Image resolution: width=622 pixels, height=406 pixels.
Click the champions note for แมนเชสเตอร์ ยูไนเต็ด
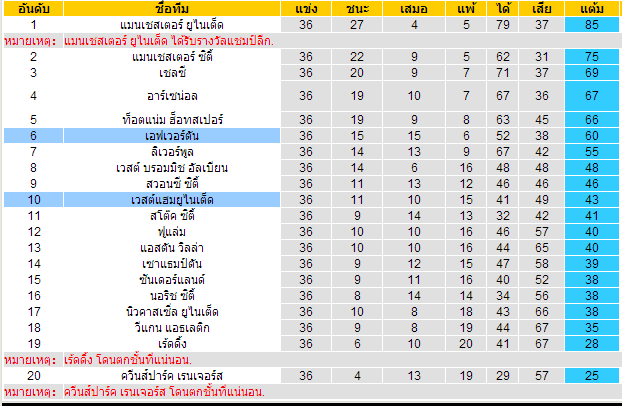point(169,41)
